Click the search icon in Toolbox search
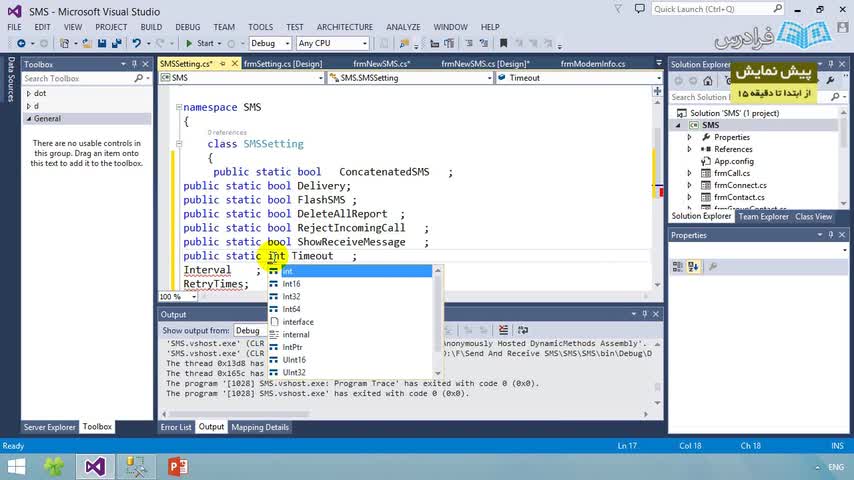The width and height of the screenshot is (854, 480). tap(138, 78)
